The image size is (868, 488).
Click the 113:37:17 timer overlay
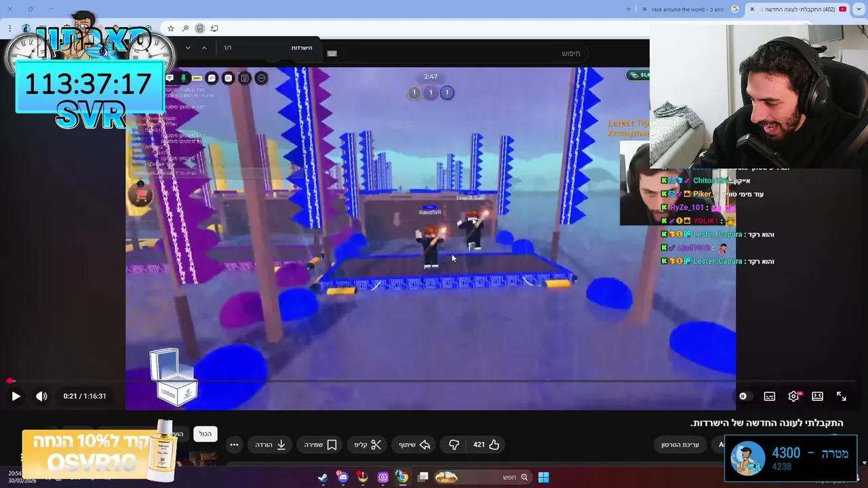88,84
